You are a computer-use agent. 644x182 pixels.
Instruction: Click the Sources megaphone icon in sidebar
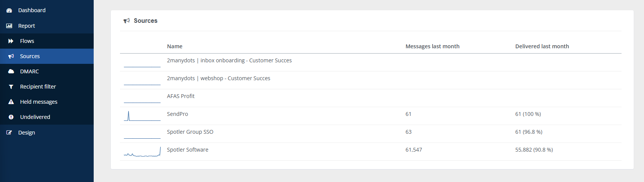tap(11, 56)
